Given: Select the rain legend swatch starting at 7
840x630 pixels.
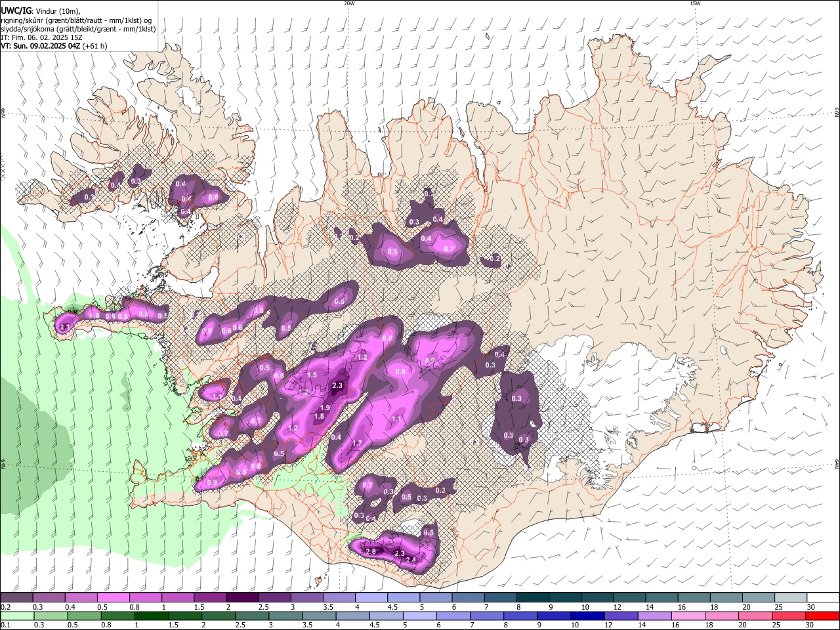Looking at the screenshot, I should [x=488, y=616].
